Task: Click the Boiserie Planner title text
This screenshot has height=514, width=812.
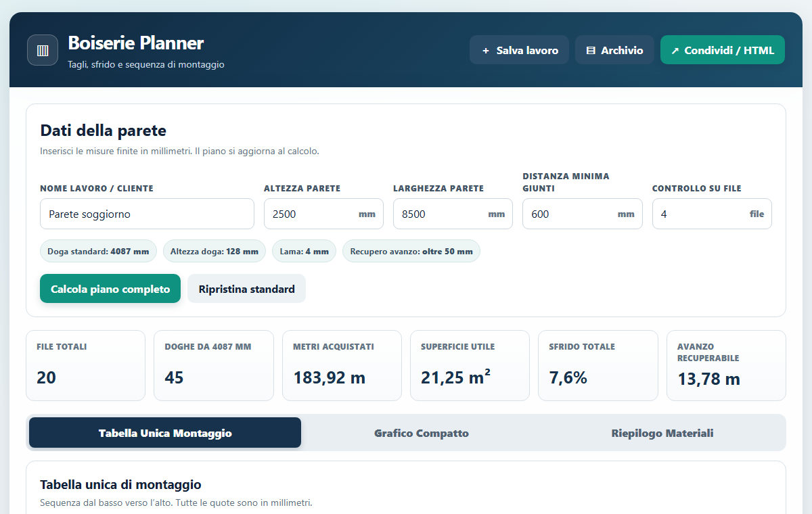Action: coord(136,43)
